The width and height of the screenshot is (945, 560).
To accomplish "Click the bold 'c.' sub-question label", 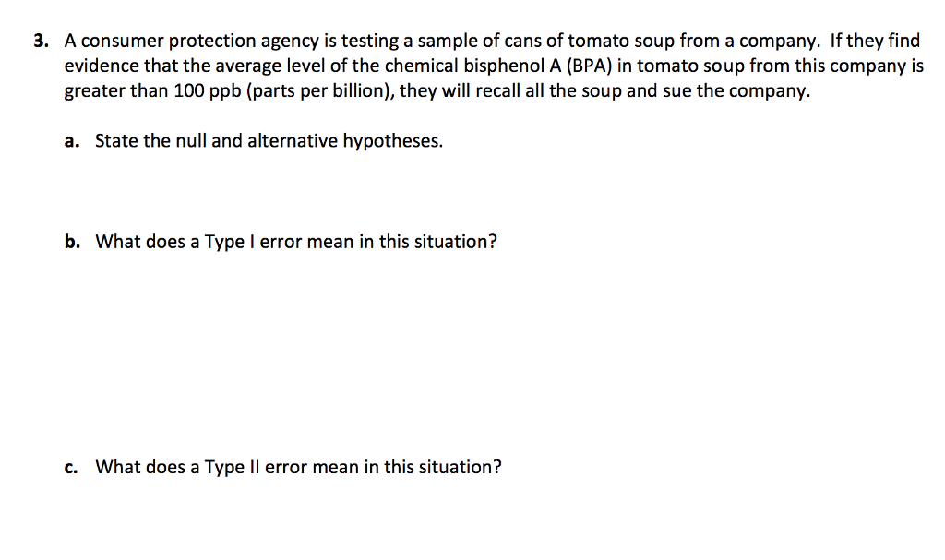I will click(x=71, y=467).
